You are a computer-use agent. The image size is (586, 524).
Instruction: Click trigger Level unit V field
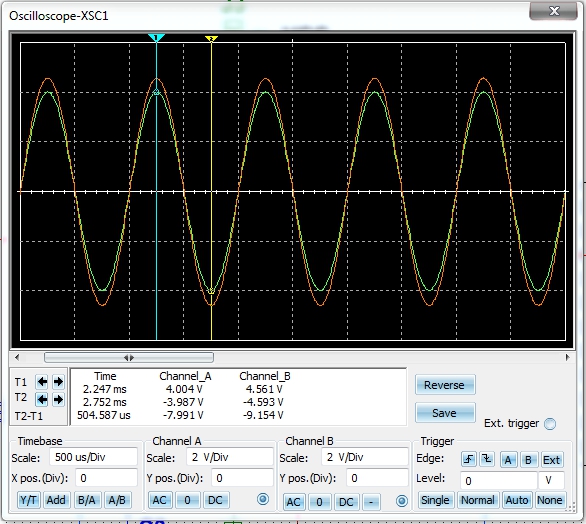tap(551, 481)
